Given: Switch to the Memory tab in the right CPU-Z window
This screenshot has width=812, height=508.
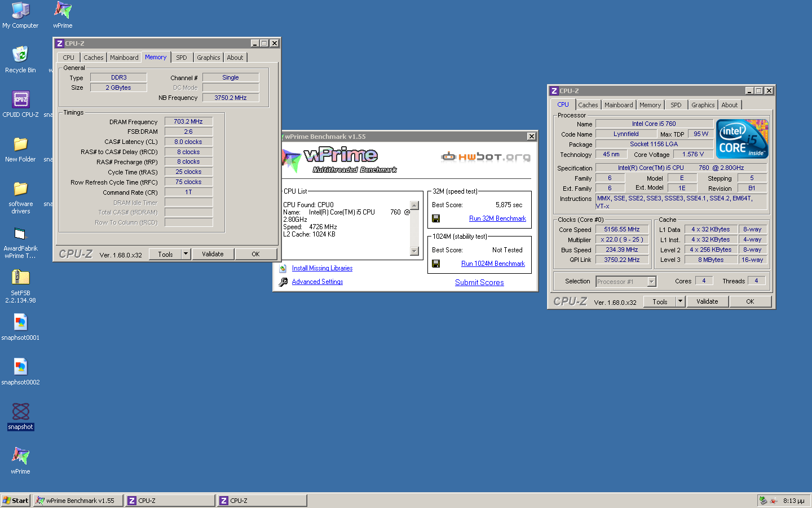Looking at the screenshot, I should (x=650, y=105).
